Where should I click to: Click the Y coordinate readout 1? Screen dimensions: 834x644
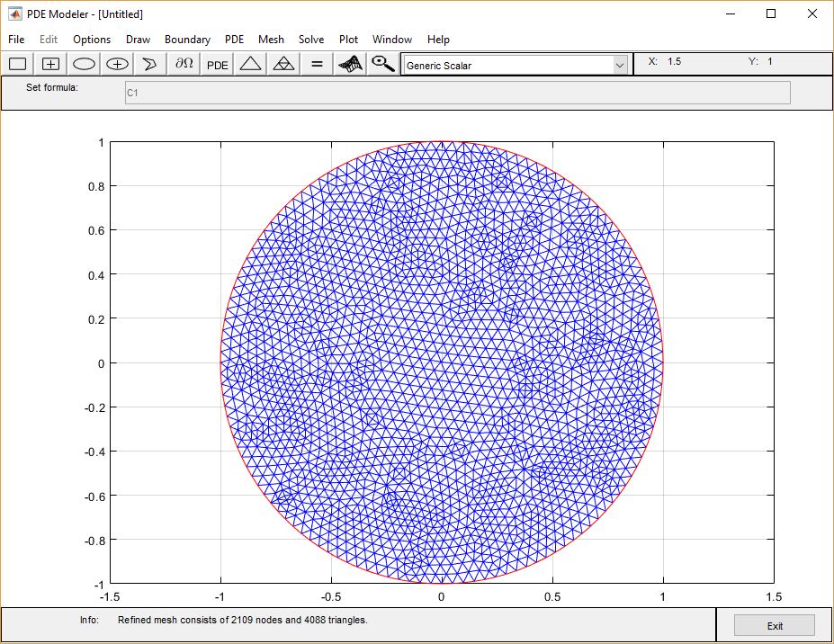click(x=769, y=62)
